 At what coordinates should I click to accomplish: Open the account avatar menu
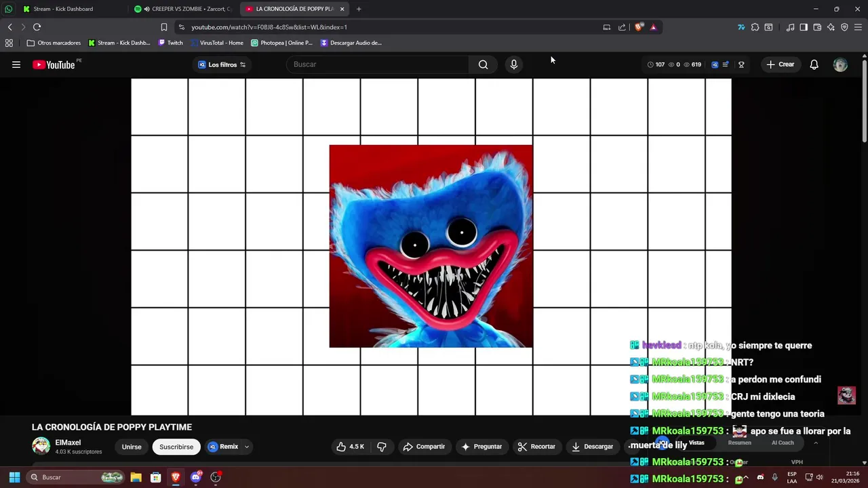pyautogui.click(x=840, y=64)
